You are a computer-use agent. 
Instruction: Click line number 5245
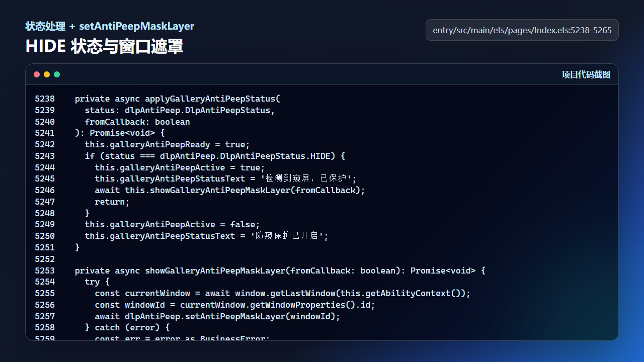pos(45,179)
